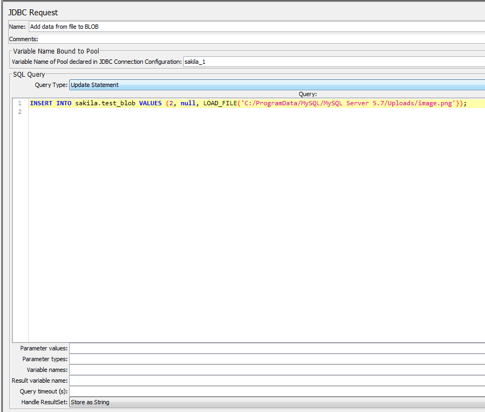Click the Variable names input field
Screen dimensions: 485x412
click(x=277, y=370)
